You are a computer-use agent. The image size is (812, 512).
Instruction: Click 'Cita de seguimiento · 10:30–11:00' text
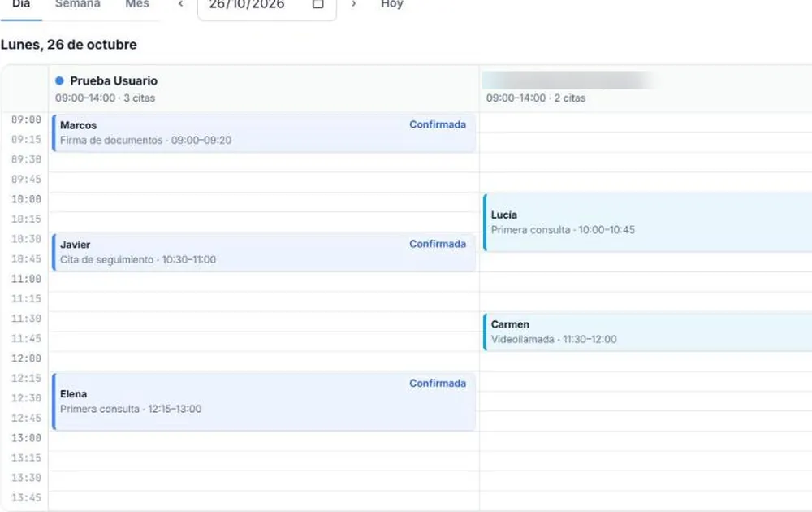[x=138, y=259]
